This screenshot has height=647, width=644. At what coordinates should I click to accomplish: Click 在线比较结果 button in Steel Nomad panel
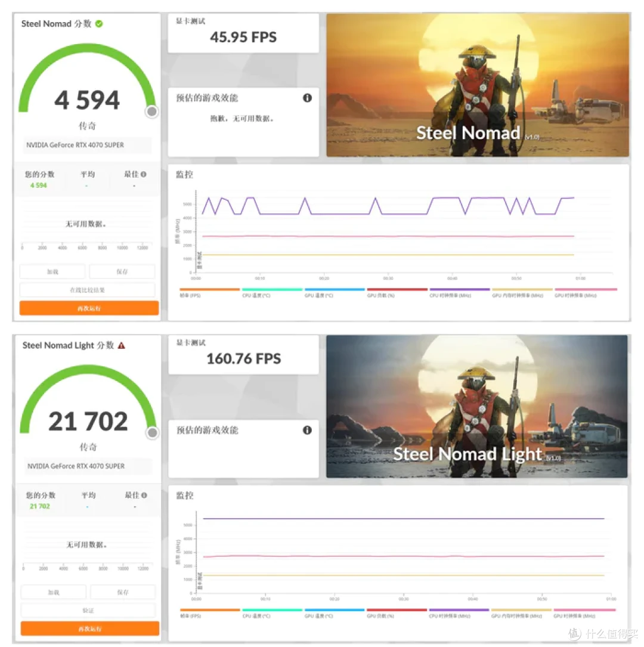tap(88, 290)
